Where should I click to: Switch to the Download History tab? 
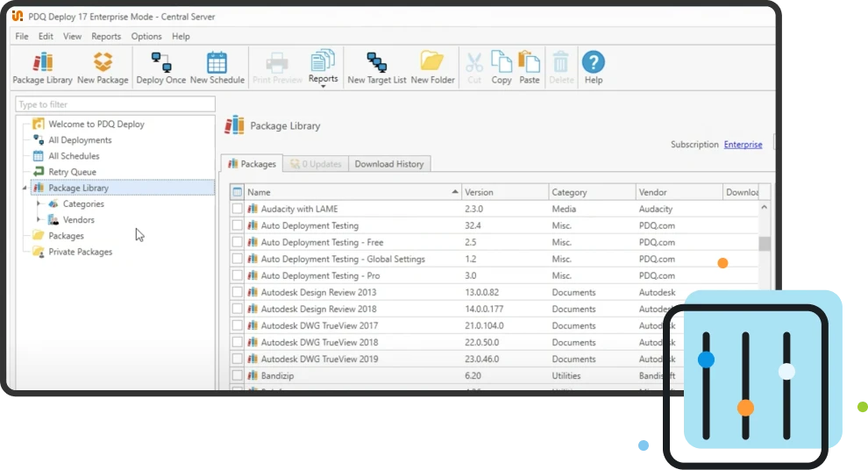[x=389, y=164]
